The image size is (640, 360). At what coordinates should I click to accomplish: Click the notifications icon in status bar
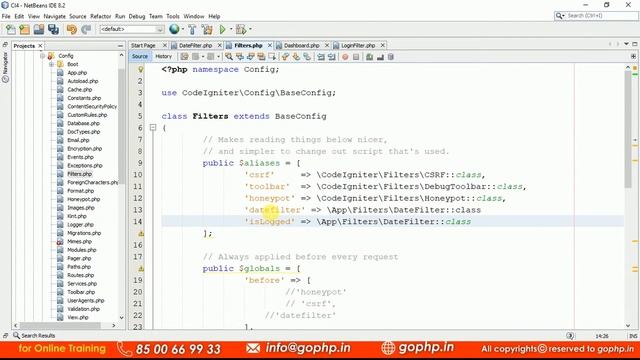click(570, 336)
